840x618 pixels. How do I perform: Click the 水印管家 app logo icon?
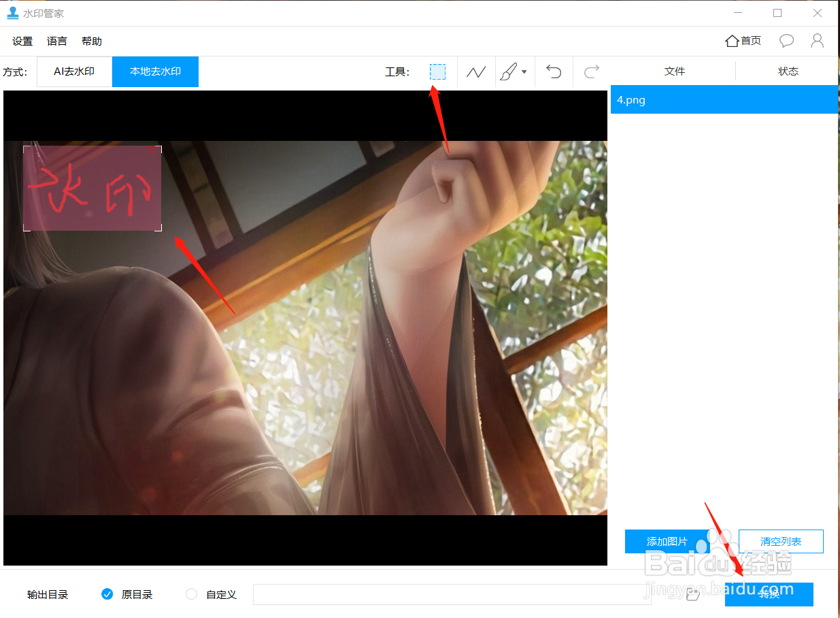[x=13, y=13]
